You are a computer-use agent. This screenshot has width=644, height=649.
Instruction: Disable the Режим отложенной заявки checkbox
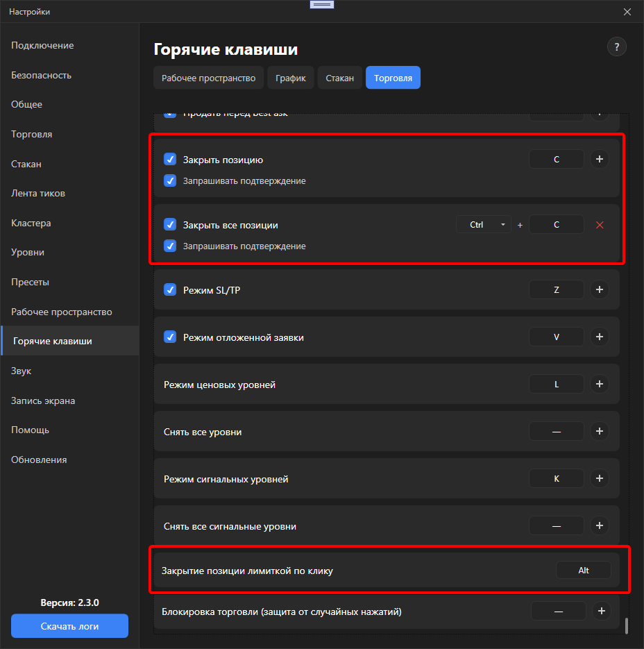[x=170, y=337]
